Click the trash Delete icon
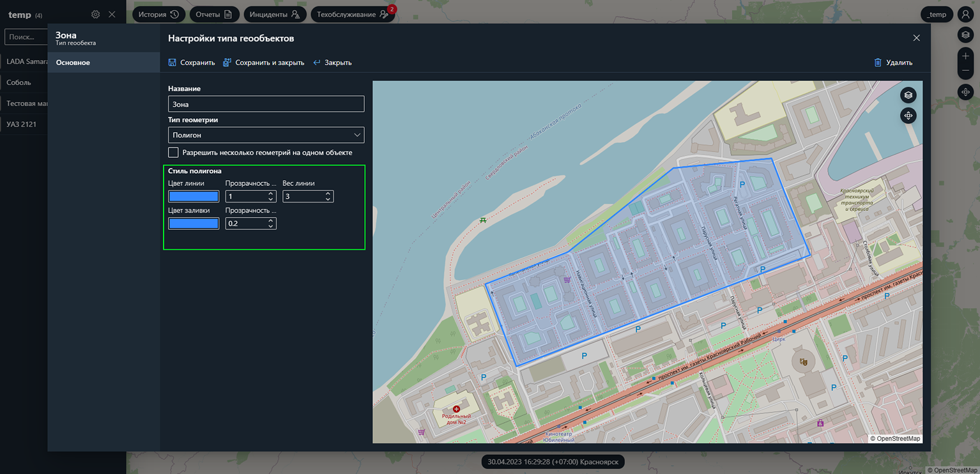This screenshot has width=980, height=474. (x=878, y=63)
